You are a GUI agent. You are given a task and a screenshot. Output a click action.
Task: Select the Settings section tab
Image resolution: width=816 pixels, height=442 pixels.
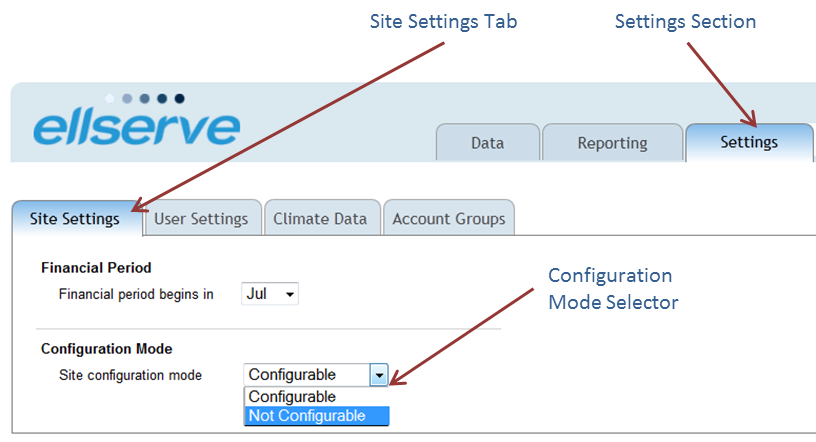[749, 142]
